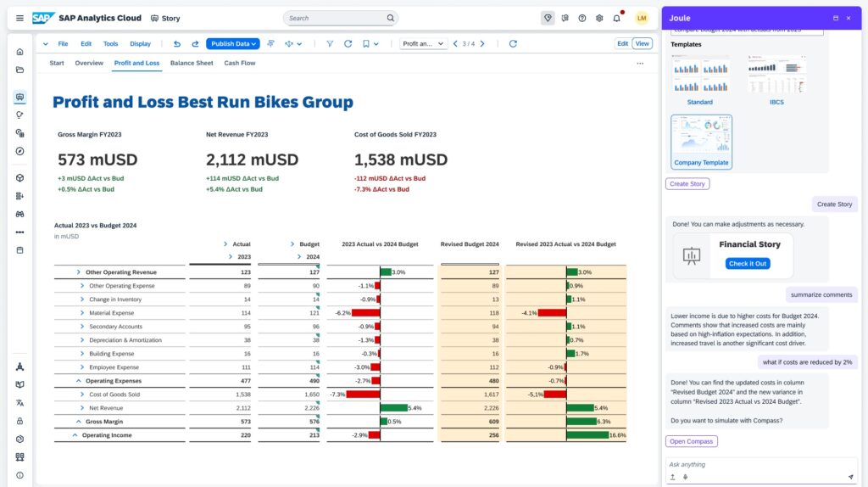868x487 pixels.
Task: Click the filter funnel icon in toolbar
Action: coord(330,44)
